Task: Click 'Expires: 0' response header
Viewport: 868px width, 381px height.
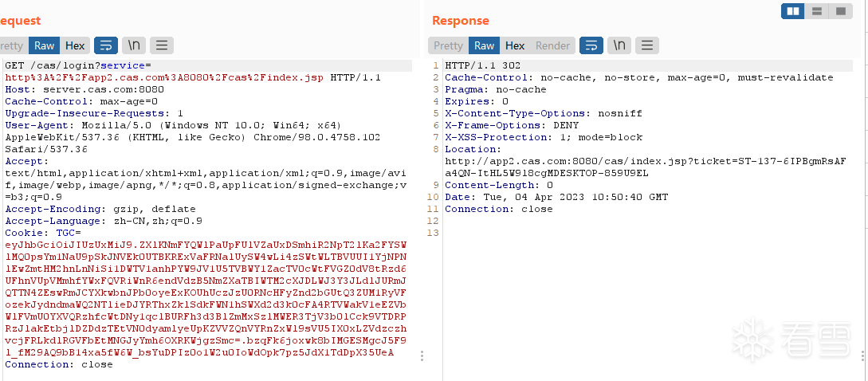Action: point(477,101)
